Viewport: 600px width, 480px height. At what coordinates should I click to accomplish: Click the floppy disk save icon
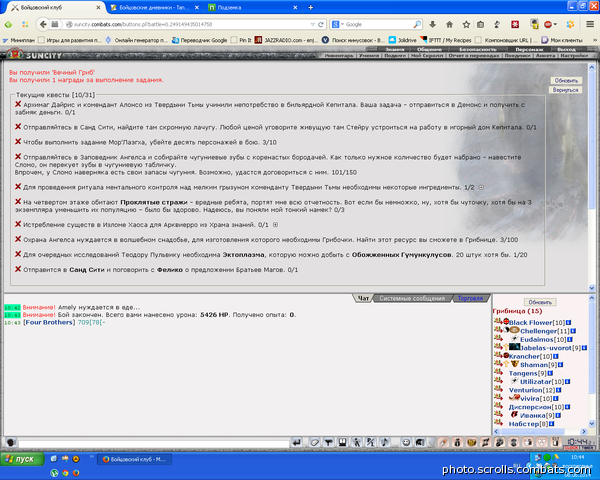point(342,442)
